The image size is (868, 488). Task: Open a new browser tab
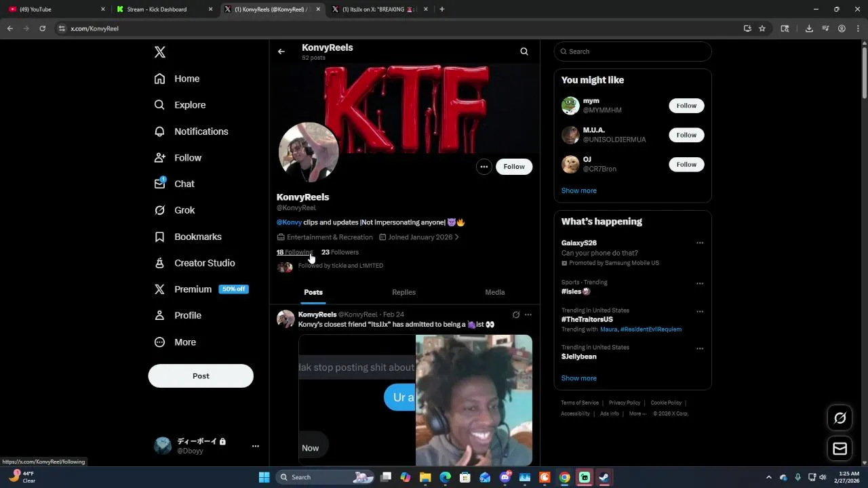[442, 9]
